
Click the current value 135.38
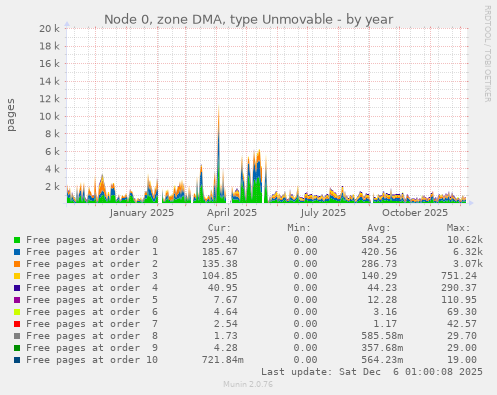pos(220,264)
